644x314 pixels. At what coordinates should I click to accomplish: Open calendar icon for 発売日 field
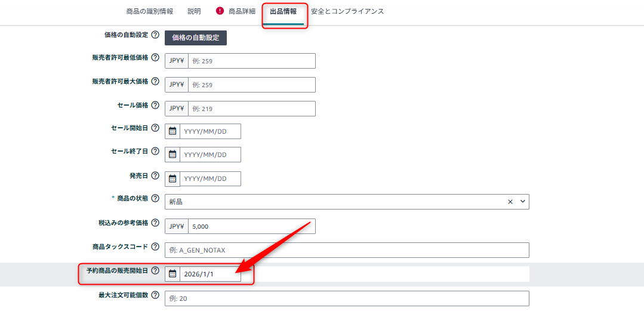point(172,178)
